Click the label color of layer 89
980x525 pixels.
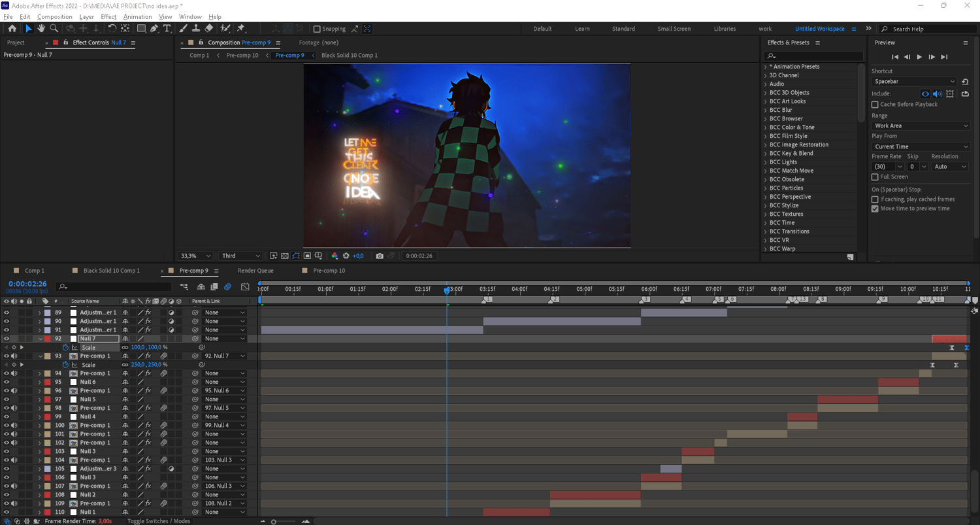48,313
